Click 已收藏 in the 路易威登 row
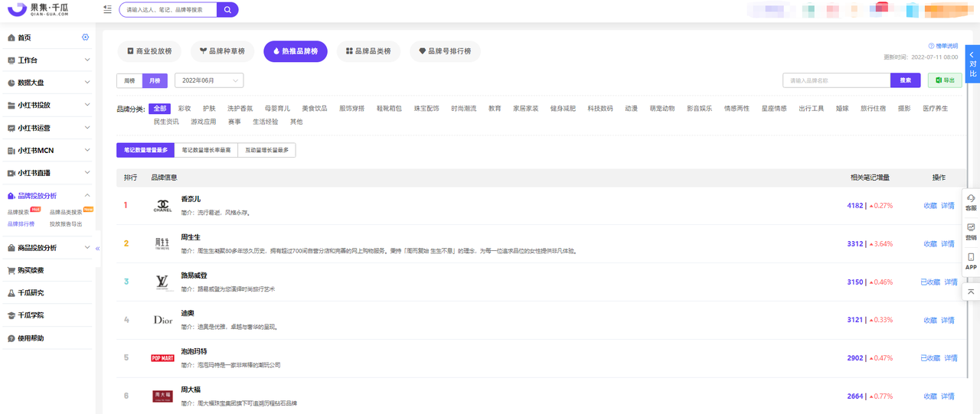 [x=929, y=282]
